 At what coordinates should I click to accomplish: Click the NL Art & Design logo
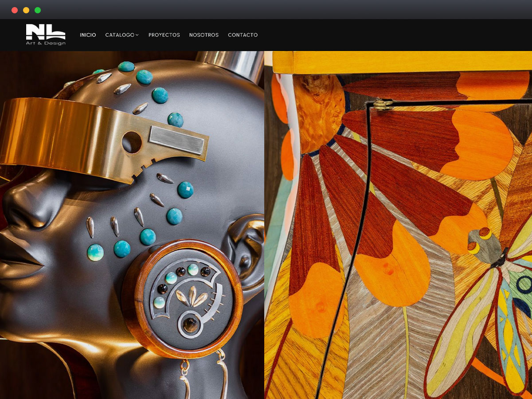(x=46, y=35)
